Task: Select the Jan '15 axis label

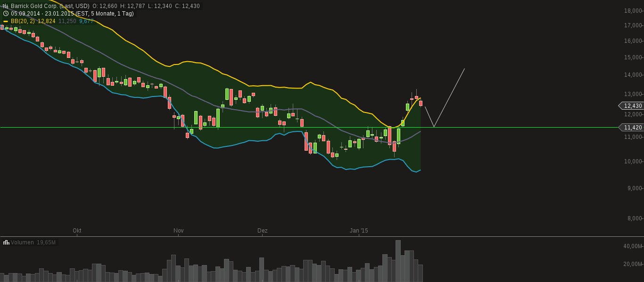Action: point(359,231)
